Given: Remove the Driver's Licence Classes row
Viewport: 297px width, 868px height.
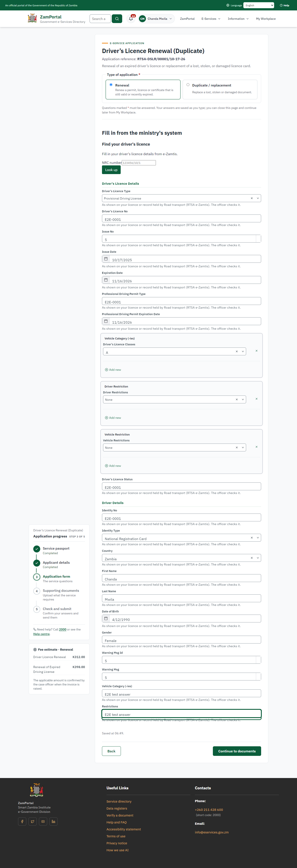Looking at the screenshot, I should click(257, 351).
